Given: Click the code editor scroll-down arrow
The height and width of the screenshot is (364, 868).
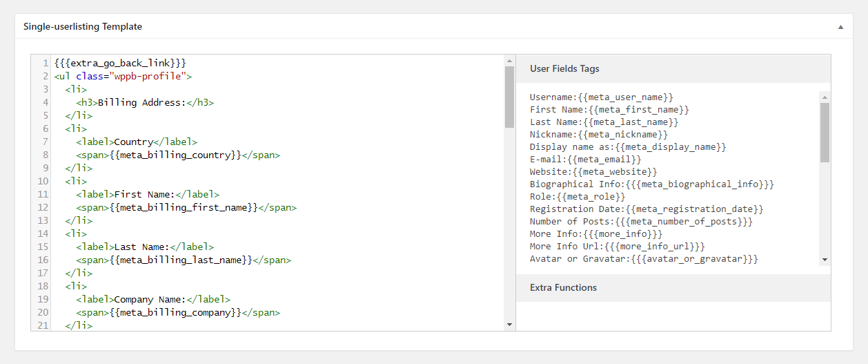Looking at the screenshot, I should 509,325.
